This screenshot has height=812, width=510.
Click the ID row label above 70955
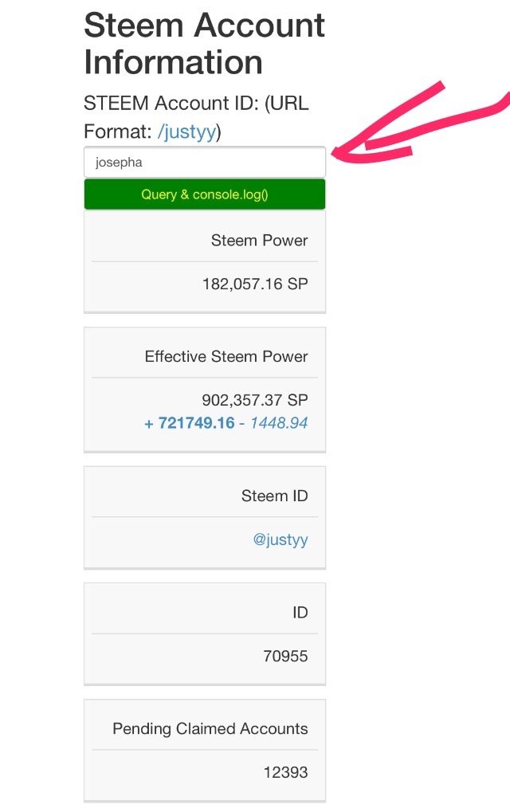pos(300,613)
